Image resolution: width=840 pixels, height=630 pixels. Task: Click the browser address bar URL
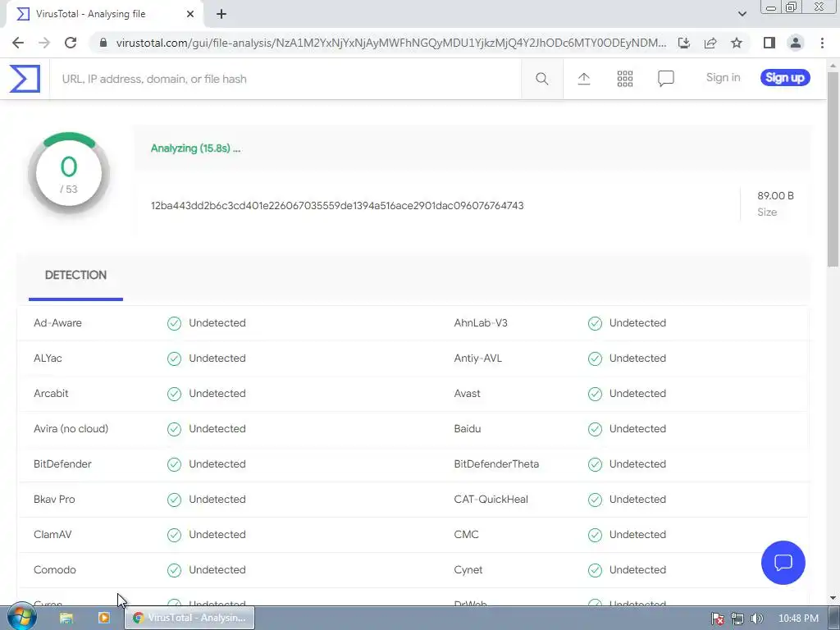(391, 43)
